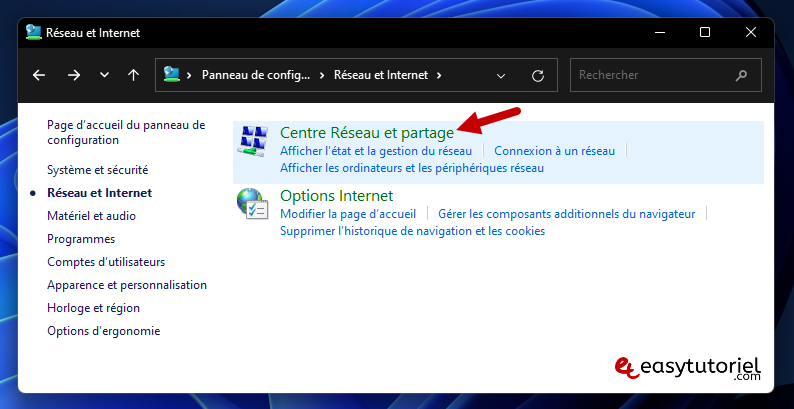Click the title bar window icon
Viewport: 794px width, 409px height.
(x=33, y=32)
